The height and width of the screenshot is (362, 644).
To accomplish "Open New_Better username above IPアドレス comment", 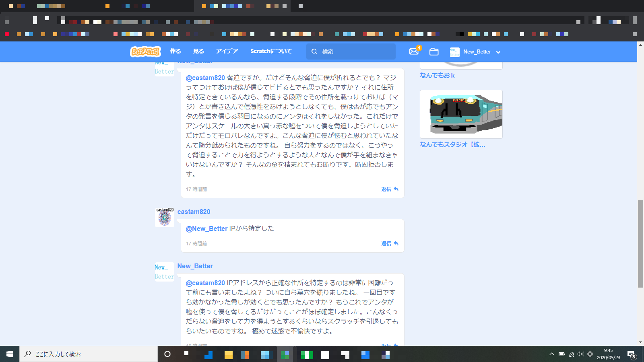I will coord(195,266).
